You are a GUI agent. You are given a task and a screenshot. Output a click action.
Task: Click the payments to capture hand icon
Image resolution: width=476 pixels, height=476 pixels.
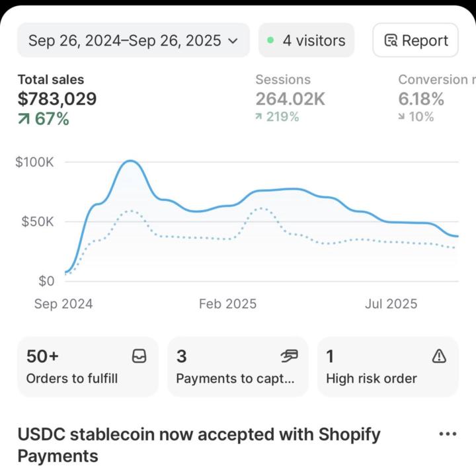[289, 356]
